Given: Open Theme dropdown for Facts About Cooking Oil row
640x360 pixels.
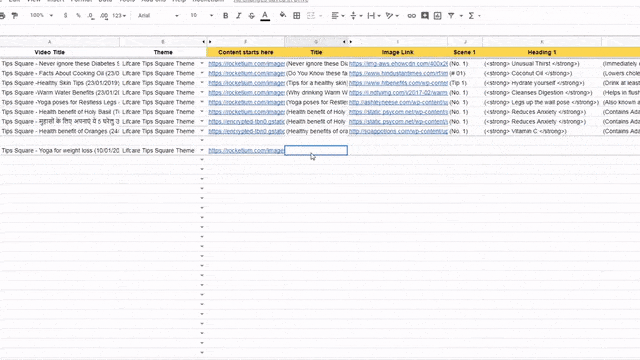Looking at the screenshot, I should (202, 73).
